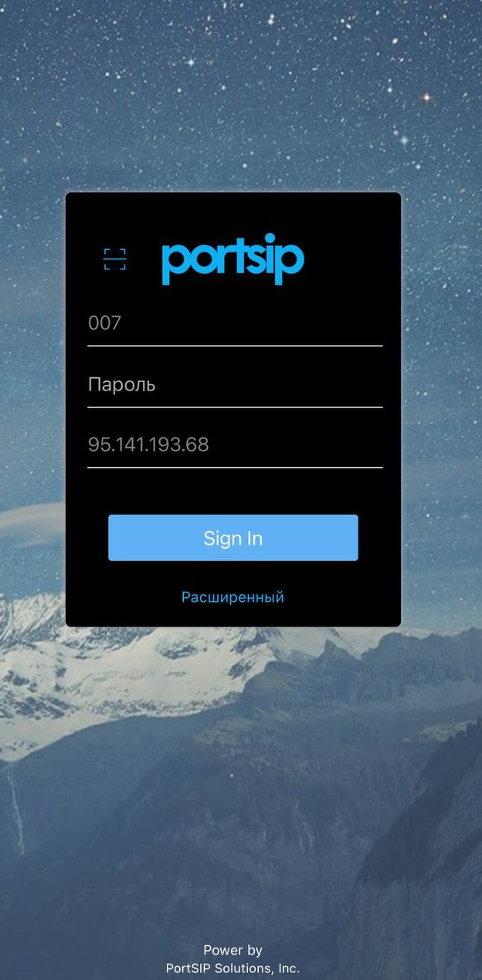482x980 pixels.
Task: Tap the QR code scan icon
Action: [115, 260]
